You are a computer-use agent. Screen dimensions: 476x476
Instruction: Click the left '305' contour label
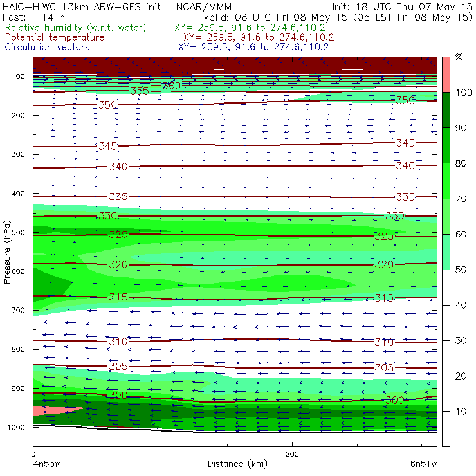pos(118,367)
